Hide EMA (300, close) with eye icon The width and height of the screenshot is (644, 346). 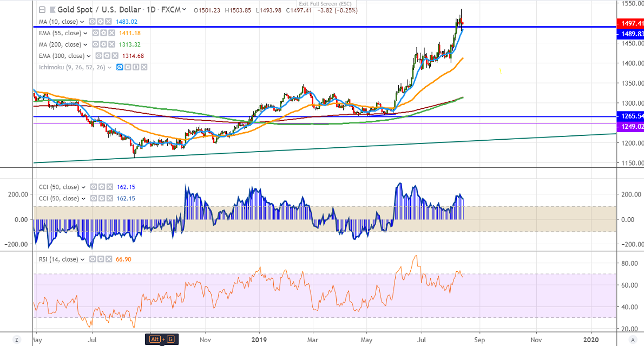coord(99,56)
